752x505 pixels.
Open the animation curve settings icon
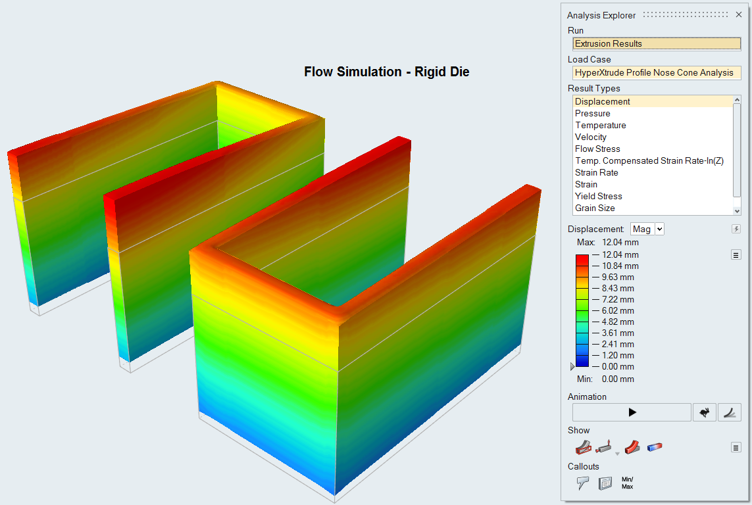tap(730, 412)
